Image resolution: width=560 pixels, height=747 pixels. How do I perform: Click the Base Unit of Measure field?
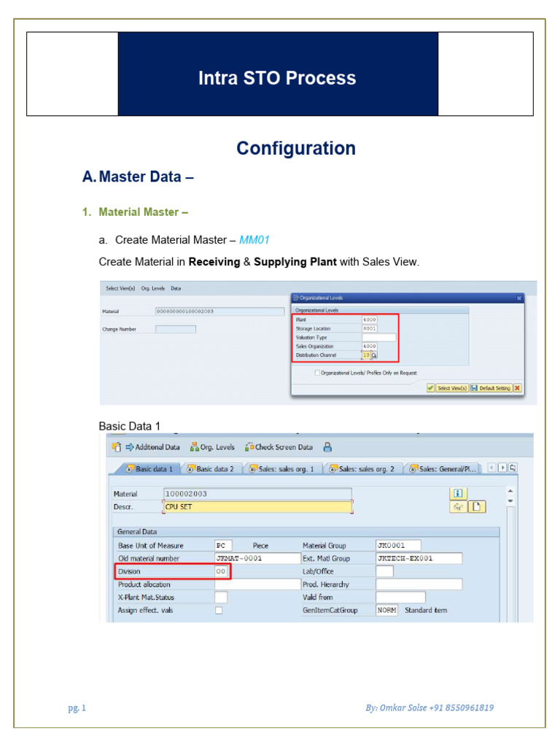point(223,546)
